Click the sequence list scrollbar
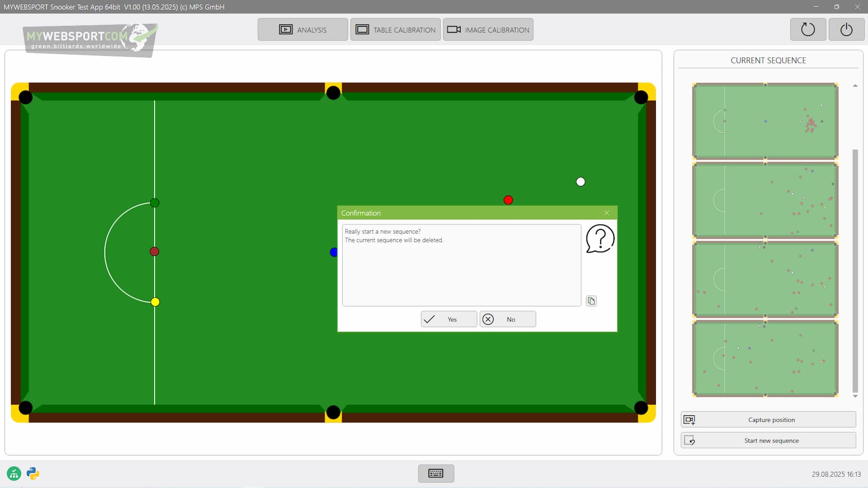868x488 pixels. [x=855, y=271]
